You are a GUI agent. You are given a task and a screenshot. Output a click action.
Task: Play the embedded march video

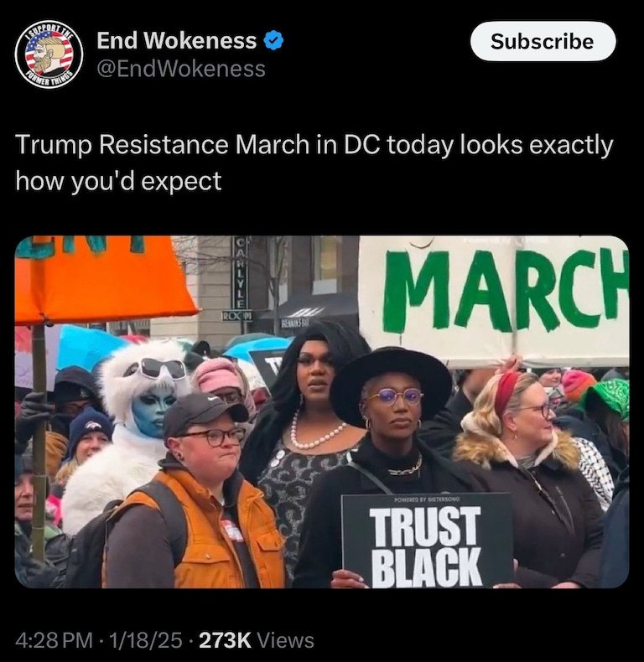(322, 411)
